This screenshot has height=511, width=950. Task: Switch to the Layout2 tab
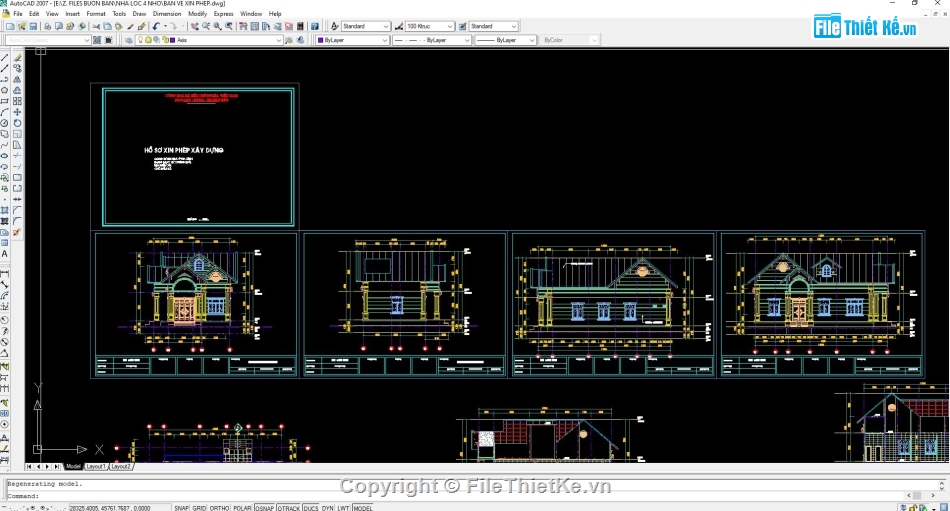coord(121,466)
